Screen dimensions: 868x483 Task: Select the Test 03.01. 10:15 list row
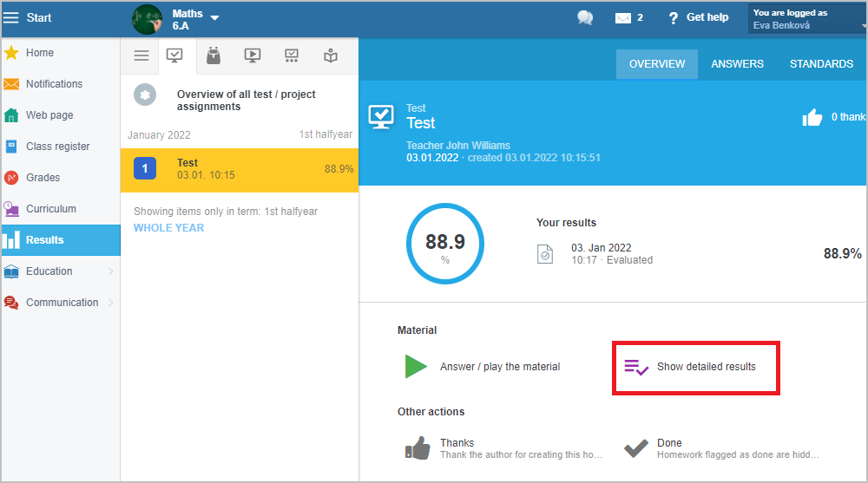tap(240, 170)
